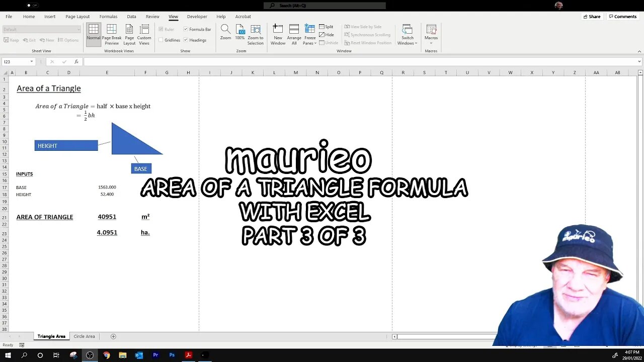Open the Help tab
This screenshot has width=644, height=362.
(221, 17)
